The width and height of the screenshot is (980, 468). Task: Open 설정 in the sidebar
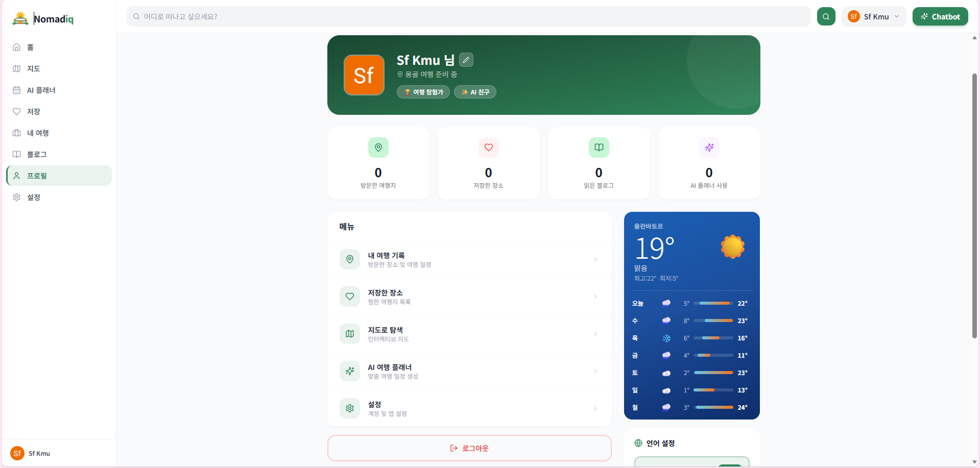[x=59, y=197]
